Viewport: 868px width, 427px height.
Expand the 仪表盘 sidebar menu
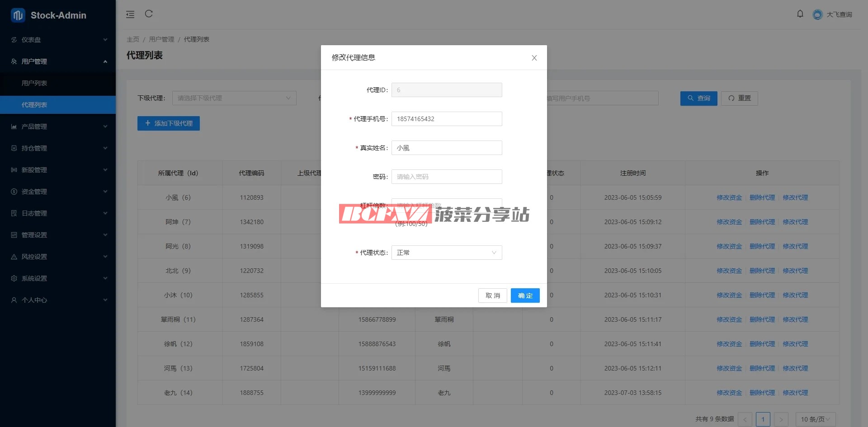[x=58, y=40]
